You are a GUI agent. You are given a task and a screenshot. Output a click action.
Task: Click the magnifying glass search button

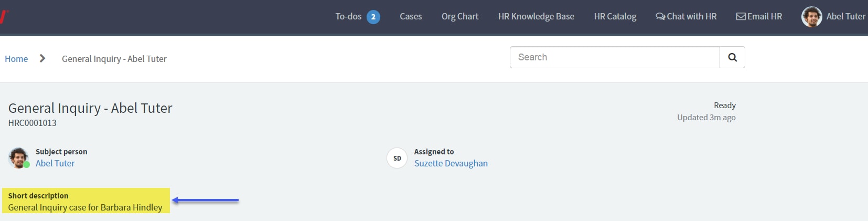(x=732, y=57)
